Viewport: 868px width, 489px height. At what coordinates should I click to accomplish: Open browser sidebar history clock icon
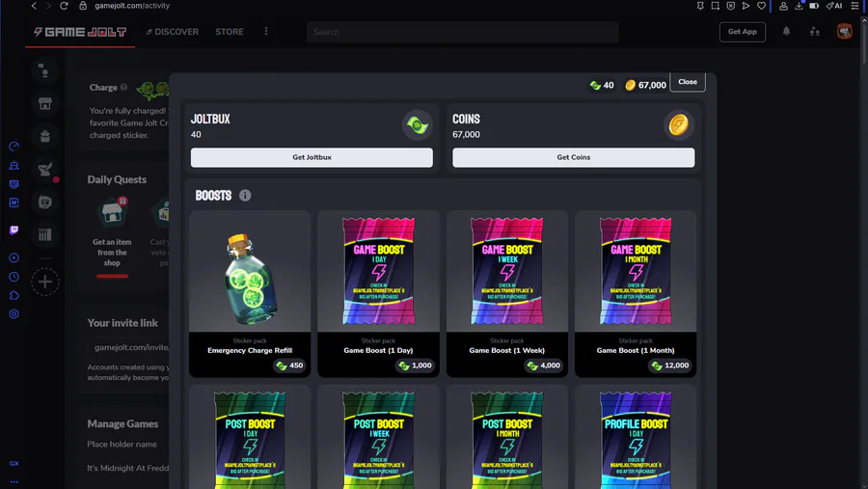coord(14,277)
